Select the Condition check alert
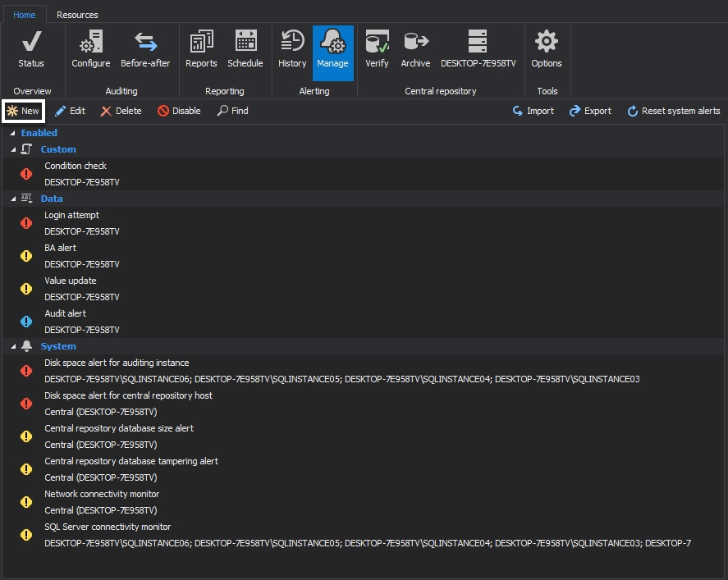Viewport: 728px width, 580px height. (x=76, y=166)
